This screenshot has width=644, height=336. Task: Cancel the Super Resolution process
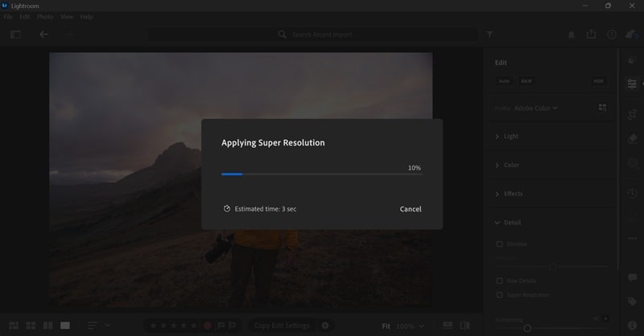[x=411, y=209]
